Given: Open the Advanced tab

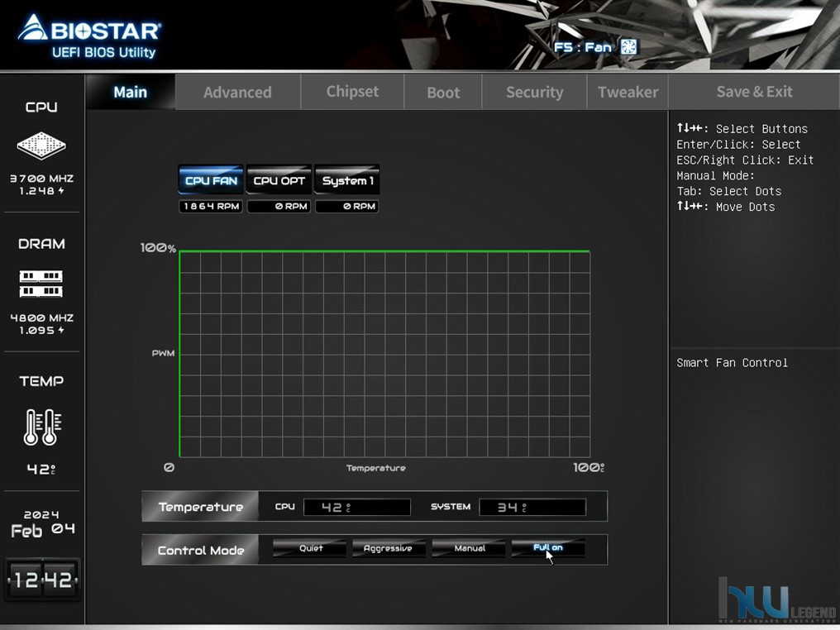Looking at the screenshot, I should 237,92.
